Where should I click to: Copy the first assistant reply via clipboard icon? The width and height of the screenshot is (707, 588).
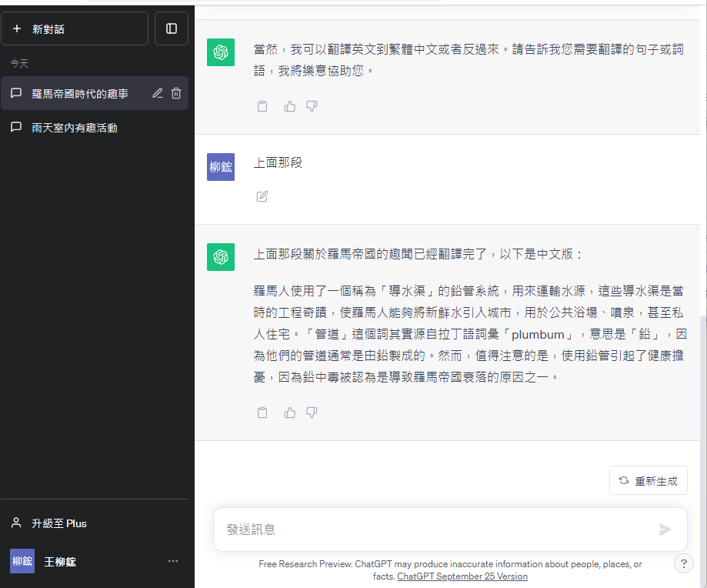(262, 106)
